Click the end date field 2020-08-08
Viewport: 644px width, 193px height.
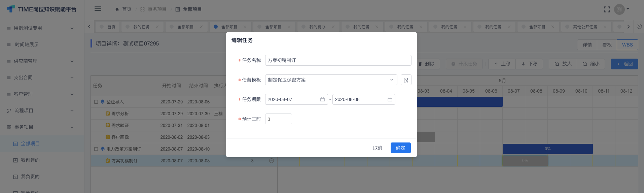point(364,99)
